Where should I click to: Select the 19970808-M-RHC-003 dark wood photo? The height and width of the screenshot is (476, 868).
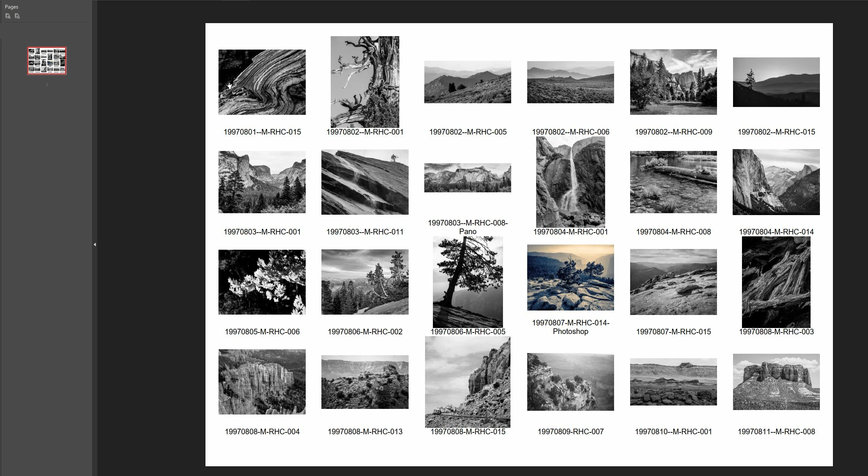pos(776,282)
